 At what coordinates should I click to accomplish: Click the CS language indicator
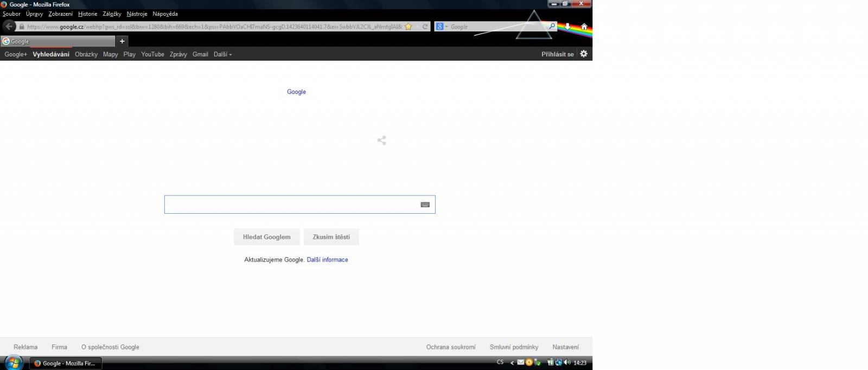(x=500, y=362)
